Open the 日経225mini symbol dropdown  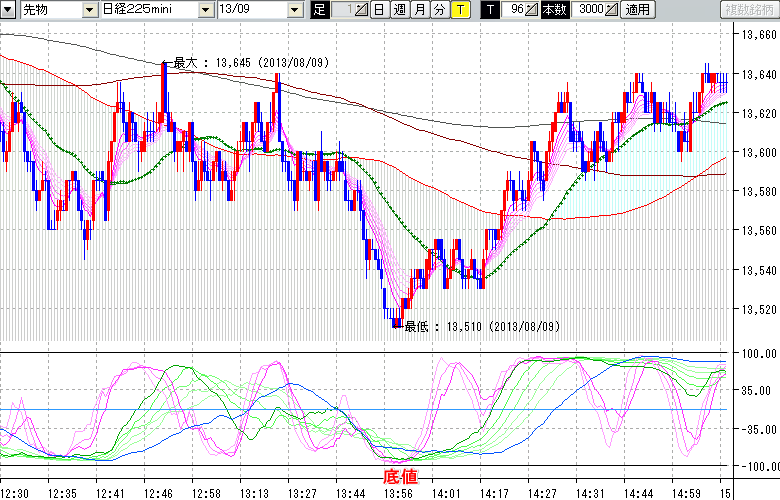pos(204,9)
